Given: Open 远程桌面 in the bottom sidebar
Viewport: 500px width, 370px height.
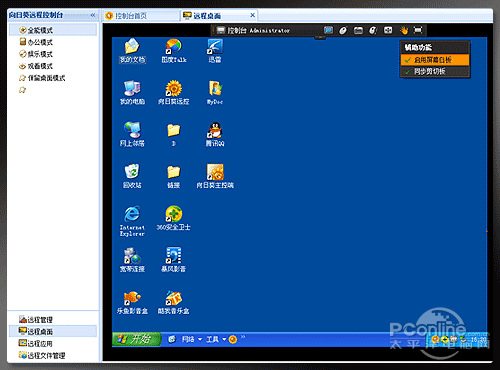Looking at the screenshot, I should tap(53, 331).
